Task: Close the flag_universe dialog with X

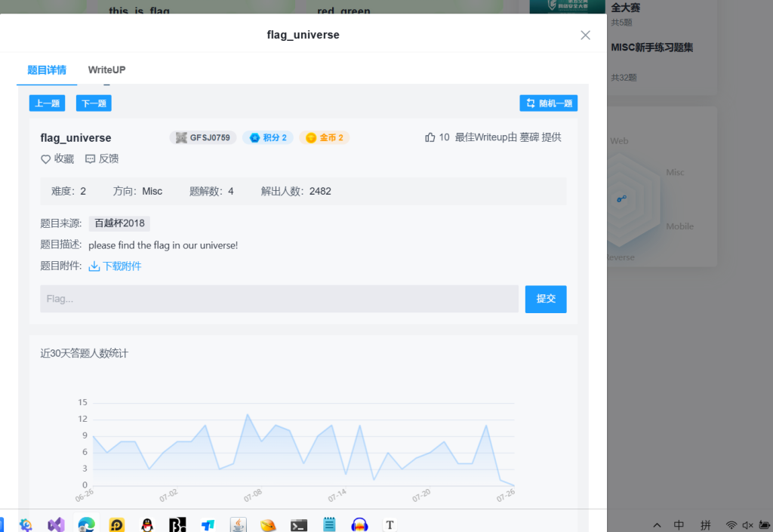Action: (x=585, y=35)
